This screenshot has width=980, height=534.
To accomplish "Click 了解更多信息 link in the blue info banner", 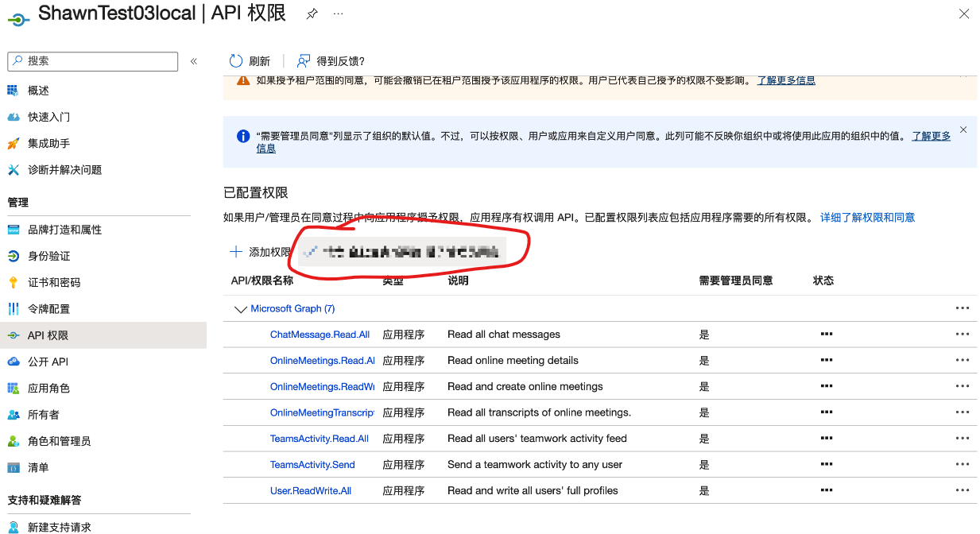I will coord(932,136).
